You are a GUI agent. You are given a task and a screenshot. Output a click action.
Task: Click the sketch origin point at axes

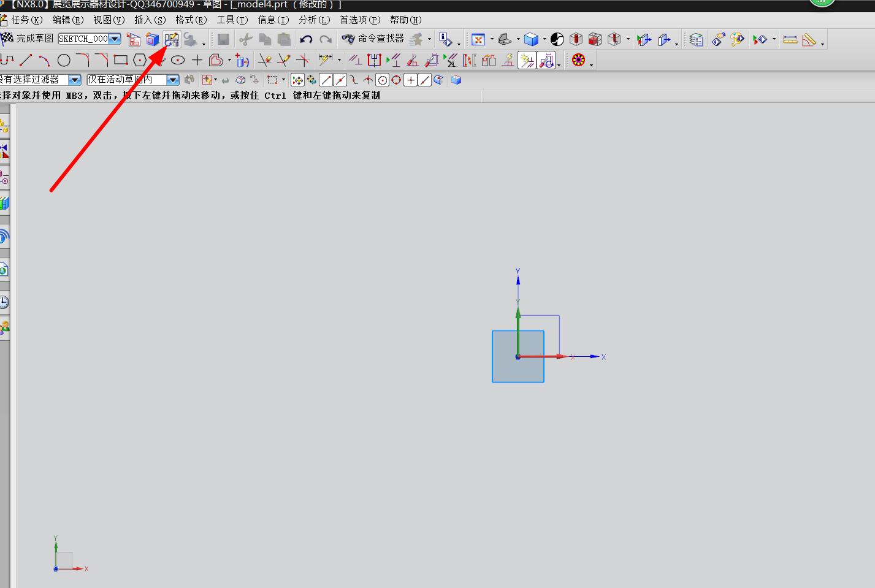pyautogui.click(x=518, y=356)
